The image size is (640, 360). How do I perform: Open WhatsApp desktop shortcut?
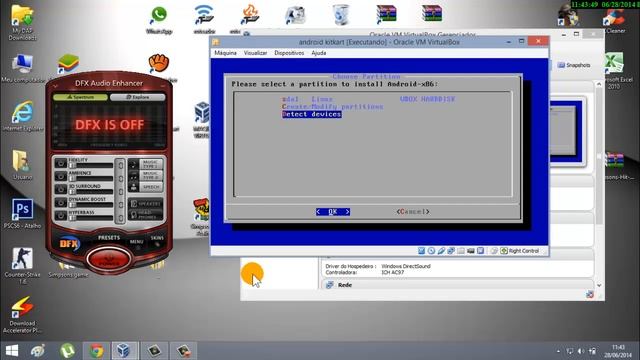click(159, 20)
